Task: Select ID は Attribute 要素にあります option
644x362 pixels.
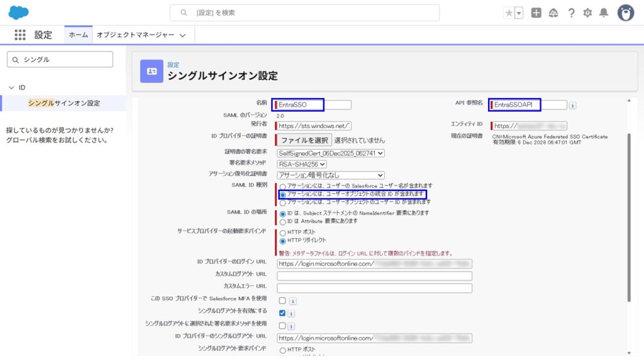Action: [x=282, y=222]
